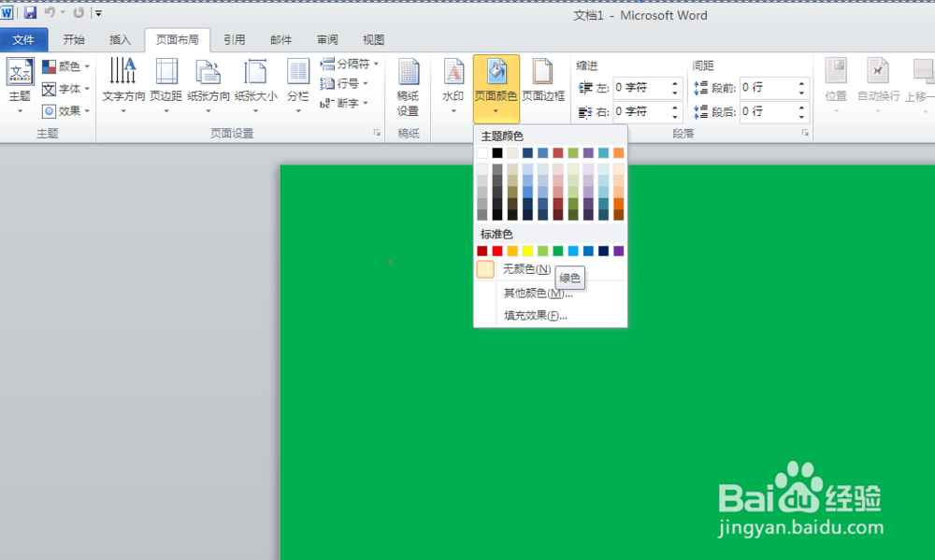Open the theme 效果 dropdown
This screenshot has height=560, width=935.
[x=65, y=111]
